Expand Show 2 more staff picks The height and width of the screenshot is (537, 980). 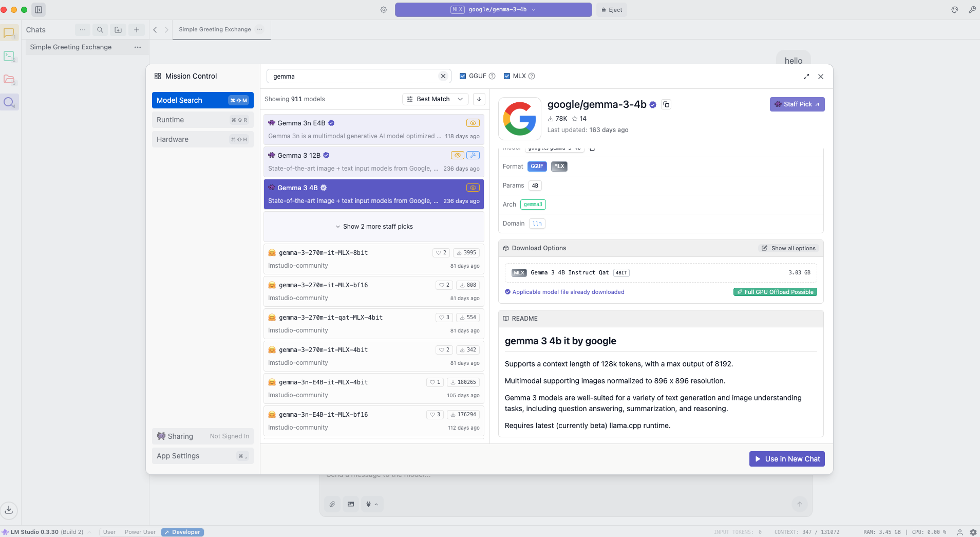pyautogui.click(x=374, y=227)
